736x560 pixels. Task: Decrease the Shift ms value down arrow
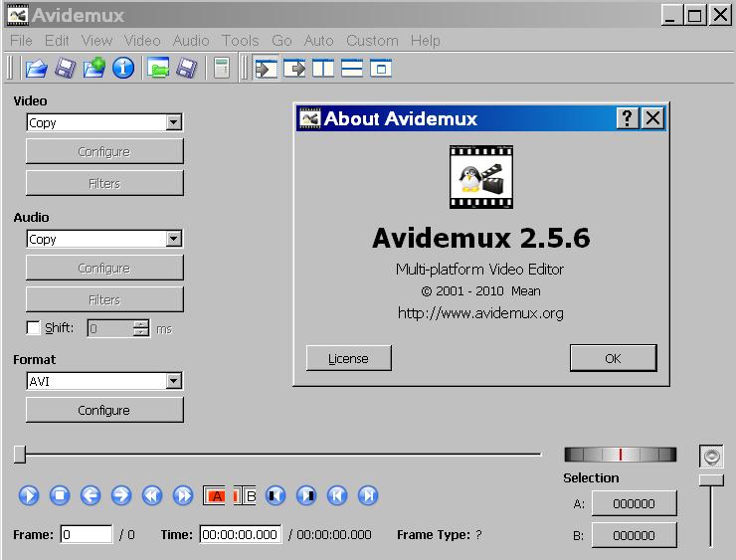140,332
